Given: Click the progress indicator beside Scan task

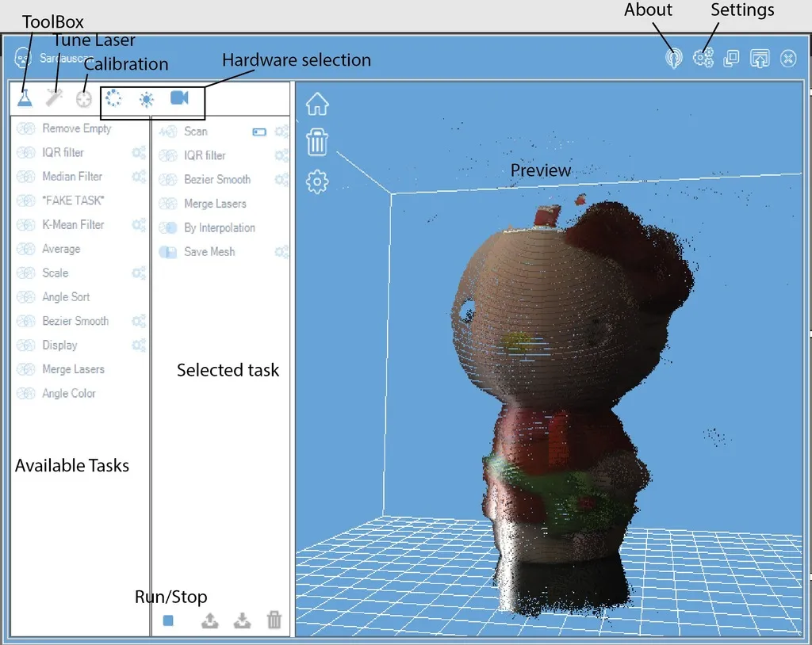Looking at the screenshot, I should 259,132.
